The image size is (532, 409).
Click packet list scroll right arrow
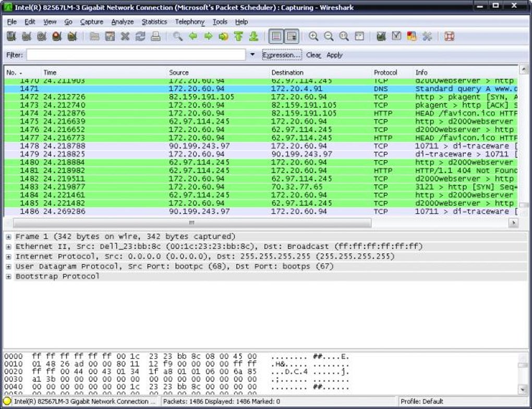pos(513,222)
